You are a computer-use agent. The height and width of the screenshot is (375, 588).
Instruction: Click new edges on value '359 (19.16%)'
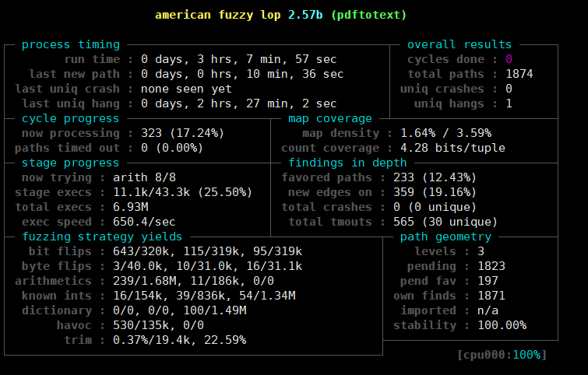coord(435,192)
